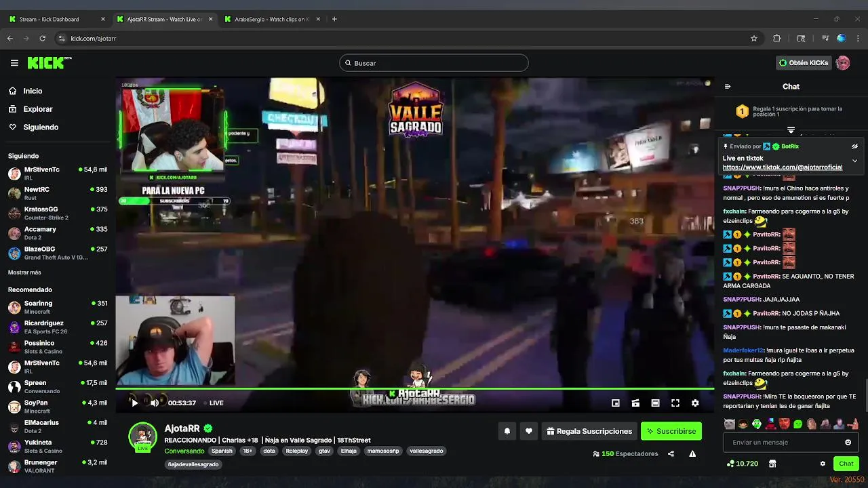
Task: Open BlazeOBG channel in sidebar
Action: pyautogui.click(x=58, y=253)
